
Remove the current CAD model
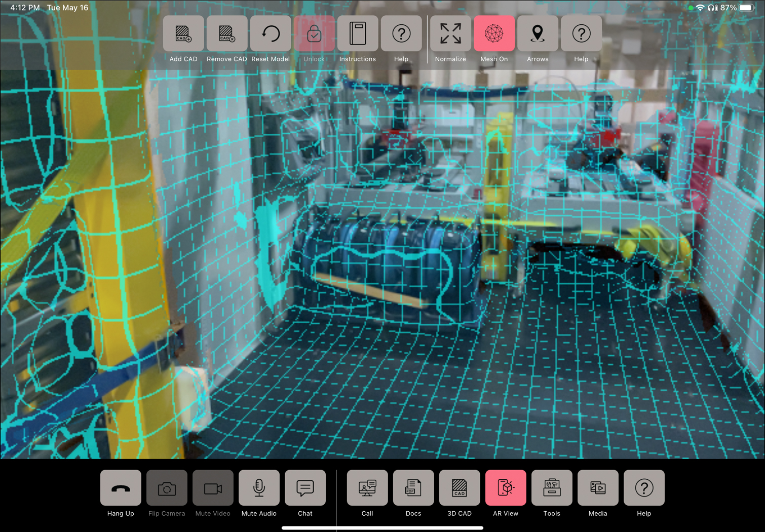[x=226, y=33]
